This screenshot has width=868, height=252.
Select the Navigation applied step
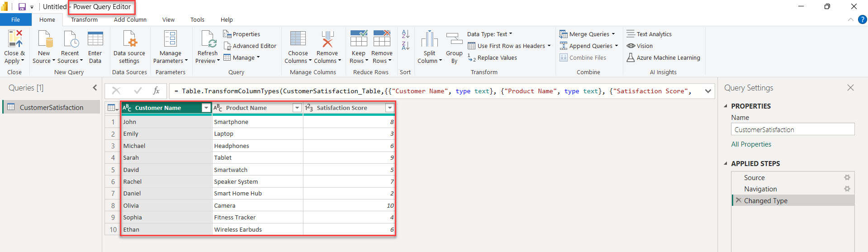point(760,189)
